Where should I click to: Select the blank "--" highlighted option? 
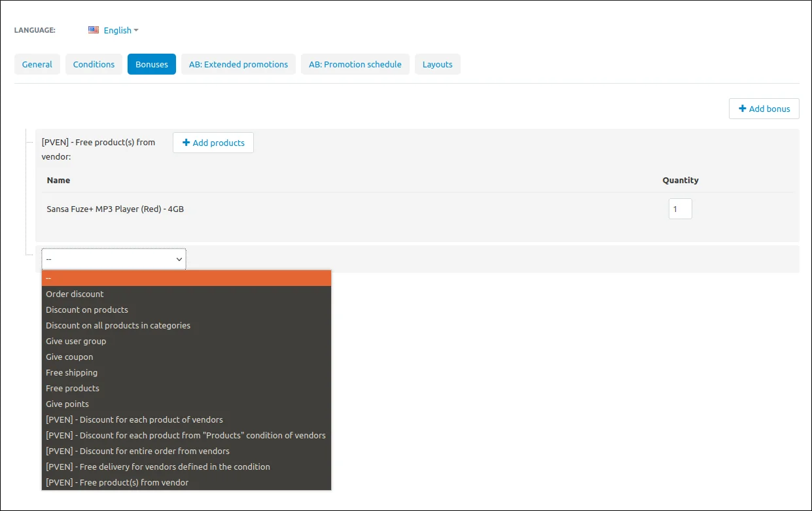[x=186, y=278]
